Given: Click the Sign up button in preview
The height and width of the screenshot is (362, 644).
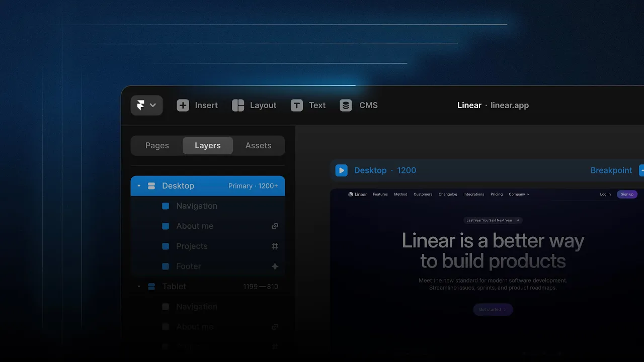Looking at the screenshot, I should [627, 194].
